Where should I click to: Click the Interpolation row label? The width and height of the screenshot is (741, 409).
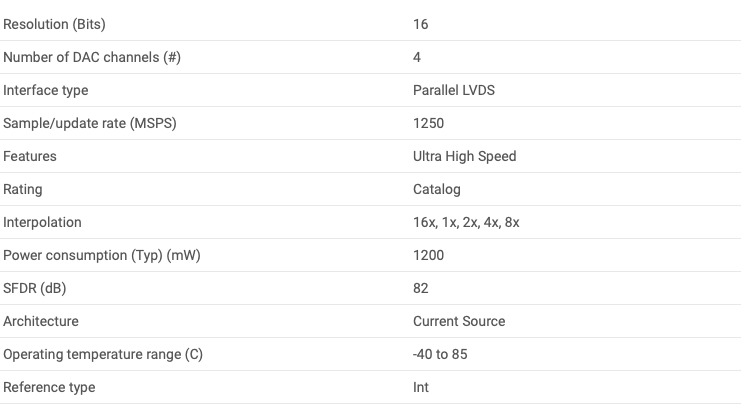[x=42, y=222]
